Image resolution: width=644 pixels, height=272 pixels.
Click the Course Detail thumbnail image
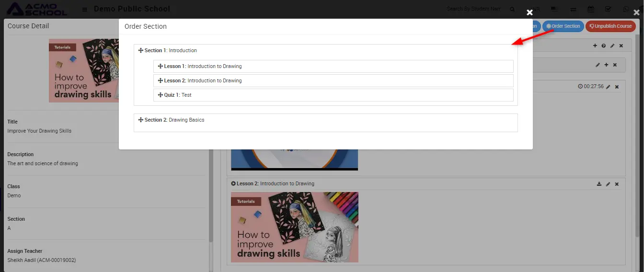click(84, 70)
